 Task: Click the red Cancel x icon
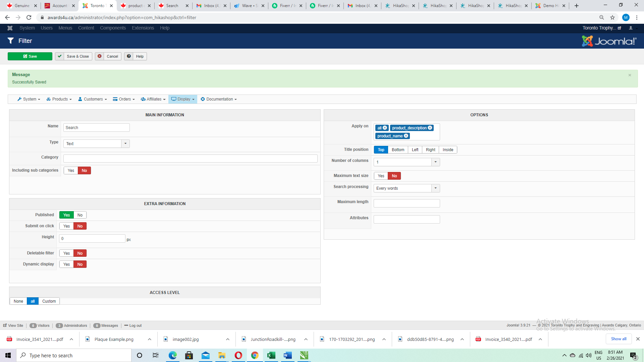(100, 56)
